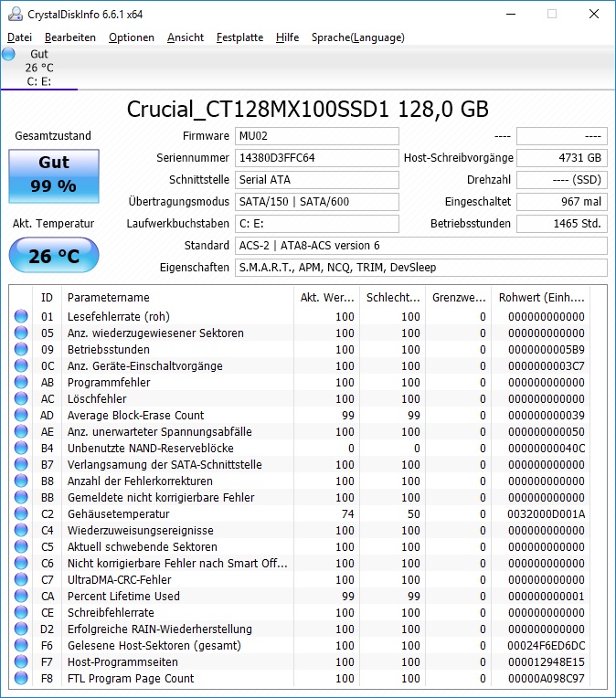Click the Eingeschaltet value 967 mal
Screen dimensions: 616x698
[x=562, y=201]
